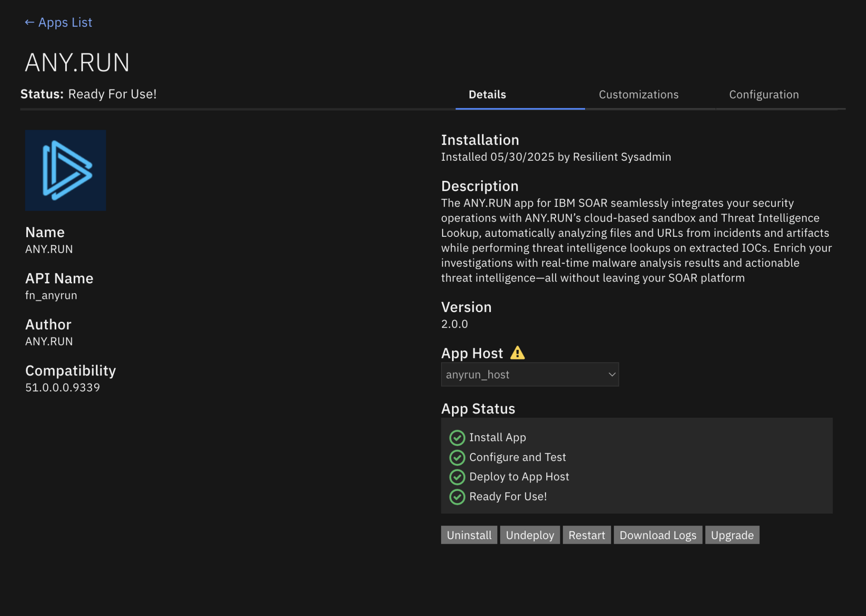866x616 pixels.
Task: Click the ANY.RUN app logo image
Action: click(66, 170)
